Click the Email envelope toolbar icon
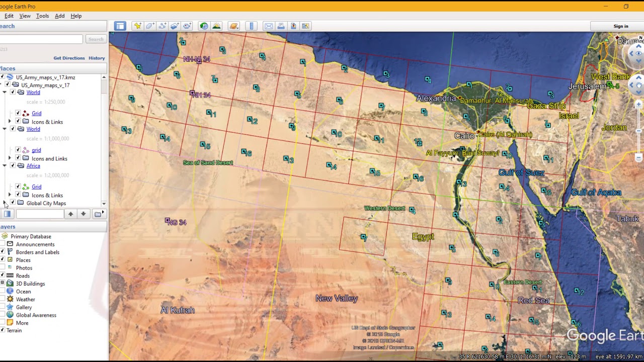 269,26
